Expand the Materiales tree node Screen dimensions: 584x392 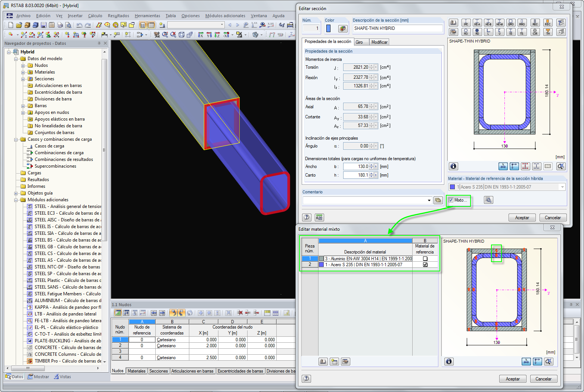(23, 72)
